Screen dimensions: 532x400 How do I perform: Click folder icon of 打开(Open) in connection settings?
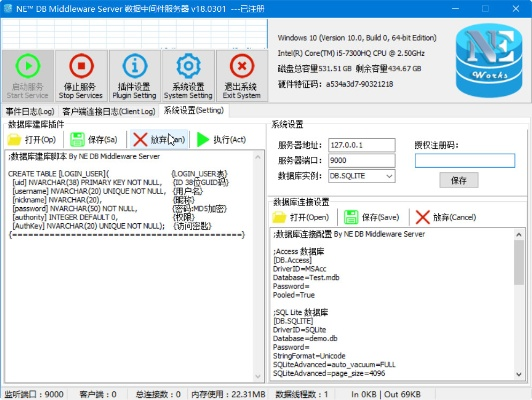[x=279, y=217]
